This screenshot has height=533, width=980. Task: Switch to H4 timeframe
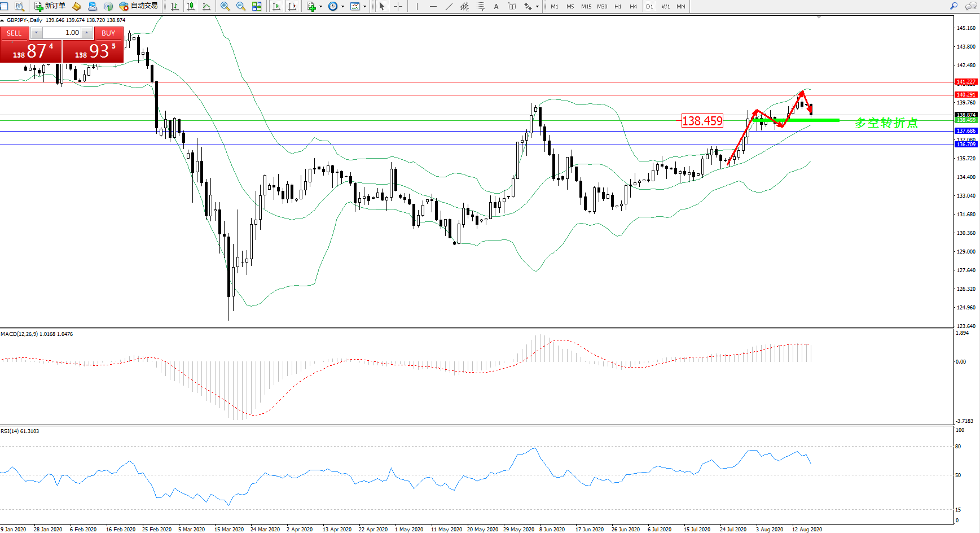pyautogui.click(x=634, y=6)
